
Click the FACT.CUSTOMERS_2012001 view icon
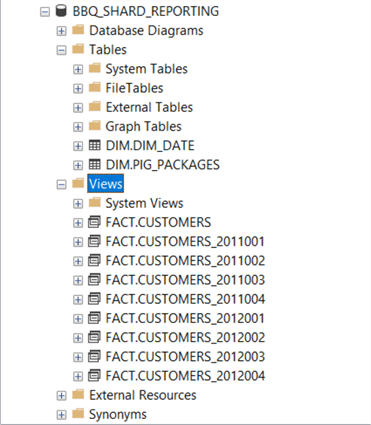(94, 318)
